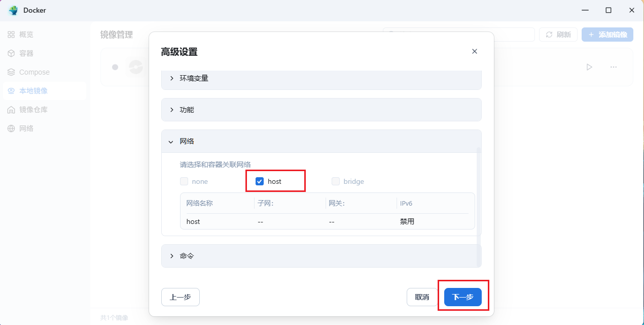Click the dialog's vertical scrollbar
This screenshot has width=644, height=325.
479,203
